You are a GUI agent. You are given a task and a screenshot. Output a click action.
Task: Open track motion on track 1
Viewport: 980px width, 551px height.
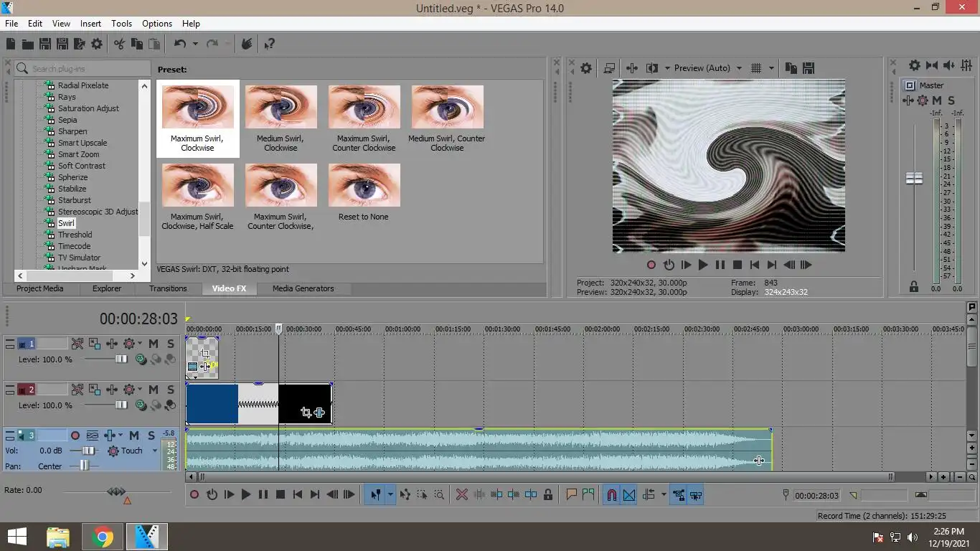(x=95, y=344)
